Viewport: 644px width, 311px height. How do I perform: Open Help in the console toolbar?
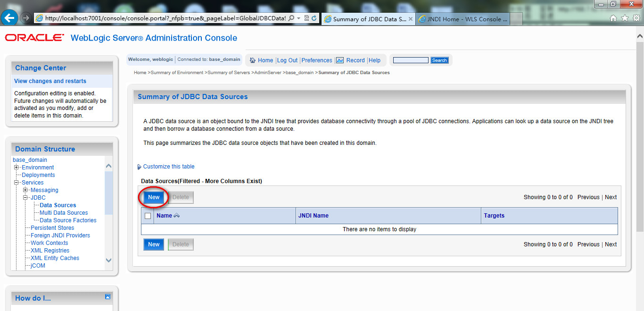[x=374, y=60]
